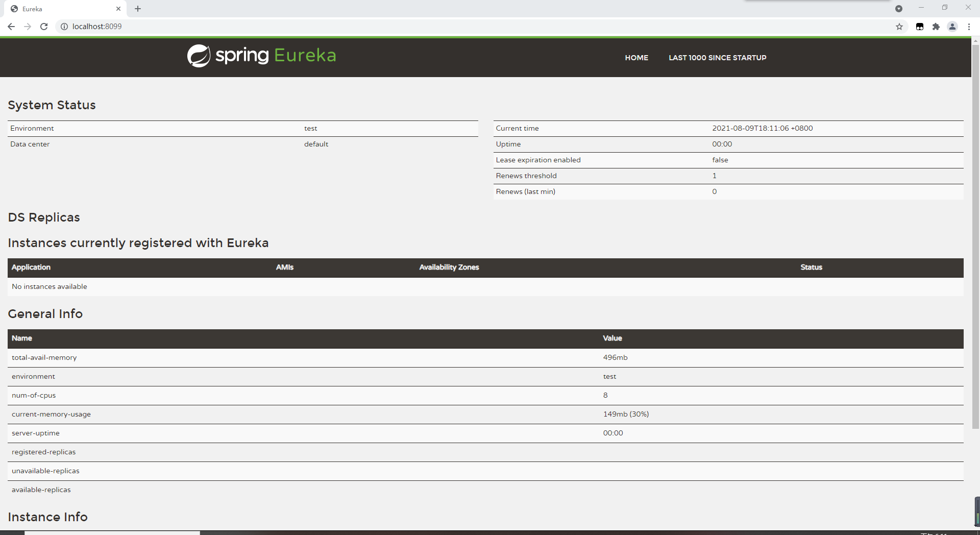Click the server-uptime row name
The image size is (980, 535).
36,433
